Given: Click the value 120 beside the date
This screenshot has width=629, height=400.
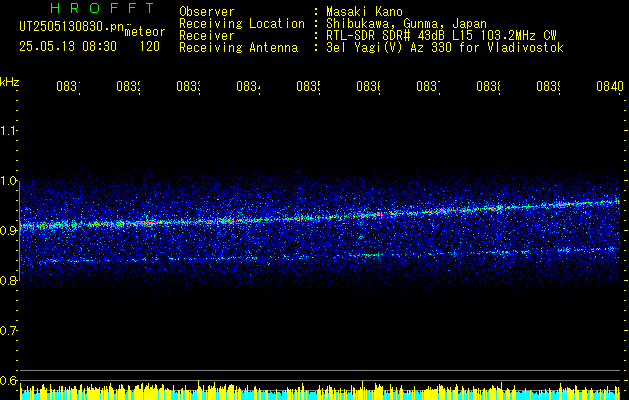Looking at the screenshot, I should (x=150, y=47).
